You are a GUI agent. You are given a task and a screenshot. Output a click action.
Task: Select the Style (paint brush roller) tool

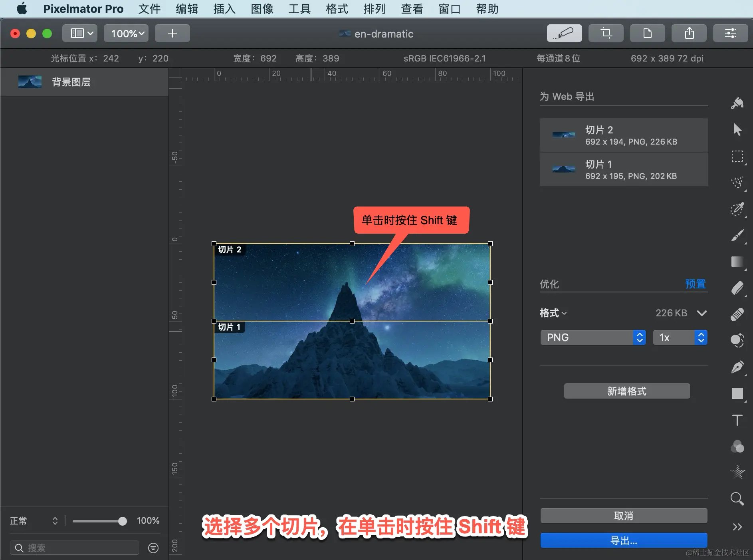click(737, 103)
